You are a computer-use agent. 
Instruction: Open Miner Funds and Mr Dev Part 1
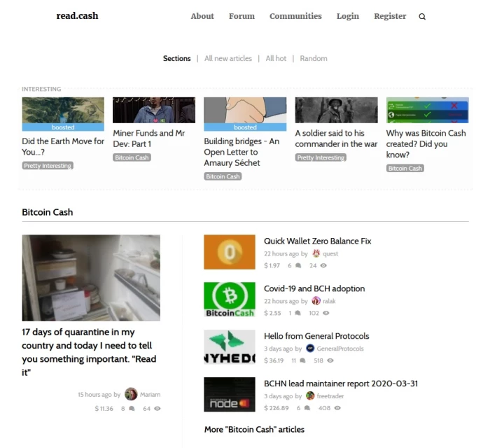coord(149,139)
